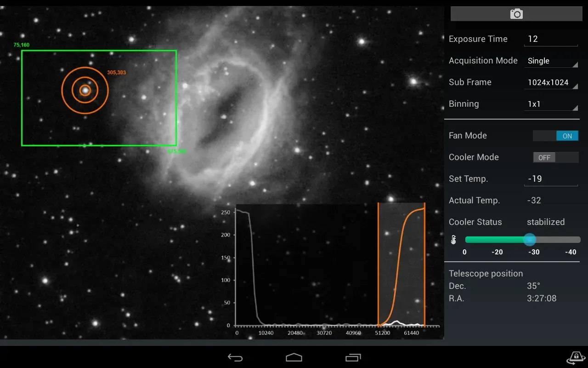The width and height of the screenshot is (588, 368).
Task: Click the Exposure Time input field
Action: pyautogui.click(x=551, y=39)
